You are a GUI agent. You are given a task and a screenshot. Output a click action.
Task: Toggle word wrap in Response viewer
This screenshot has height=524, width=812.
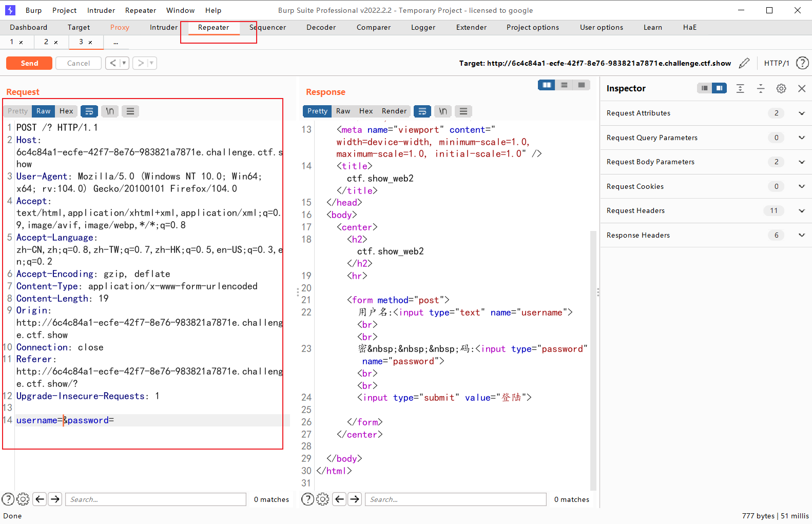tap(422, 111)
